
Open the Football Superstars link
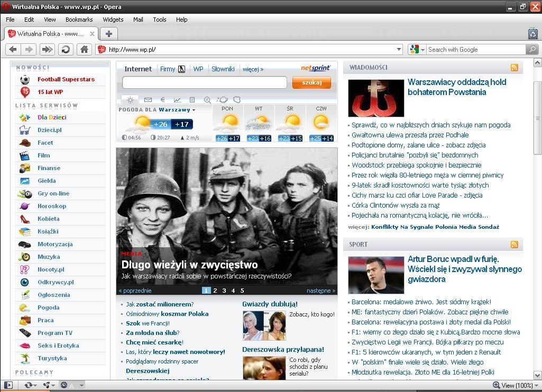click(66, 79)
